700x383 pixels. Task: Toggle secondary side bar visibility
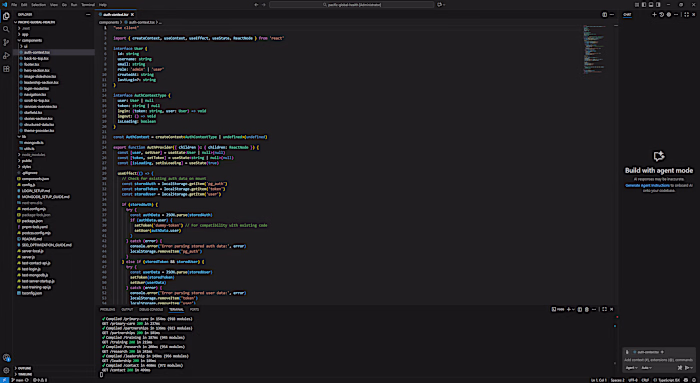point(658,4)
